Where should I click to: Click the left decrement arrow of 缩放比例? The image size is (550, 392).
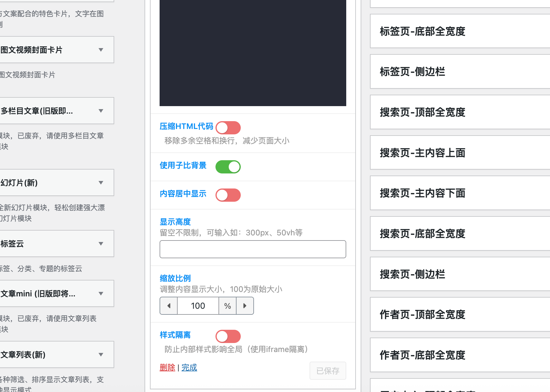(x=168, y=306)
